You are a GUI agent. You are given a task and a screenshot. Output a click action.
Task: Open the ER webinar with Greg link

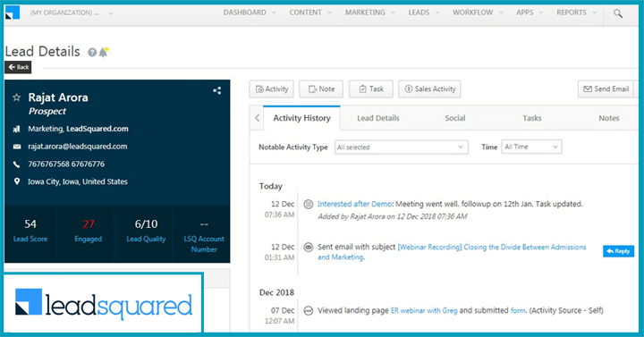coord(424,311)
